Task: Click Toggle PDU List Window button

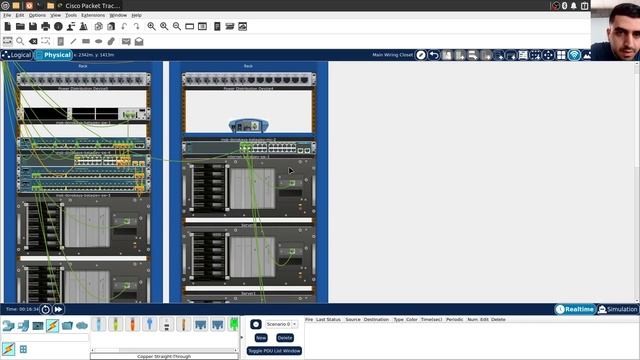Action: [274, 351]
